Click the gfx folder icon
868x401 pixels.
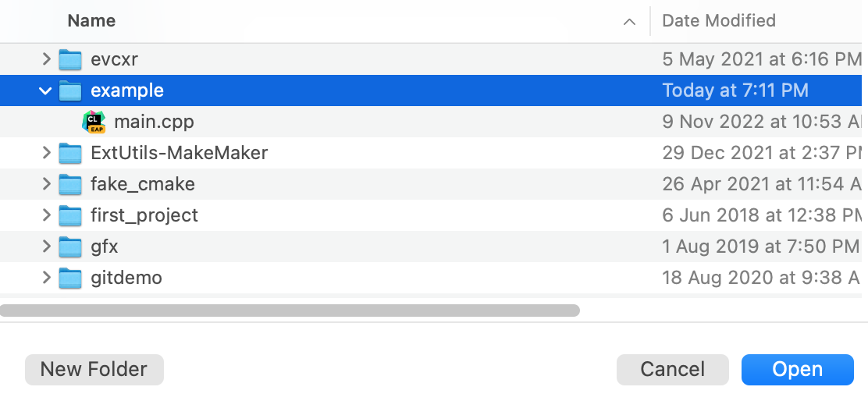tap(70, 247)
